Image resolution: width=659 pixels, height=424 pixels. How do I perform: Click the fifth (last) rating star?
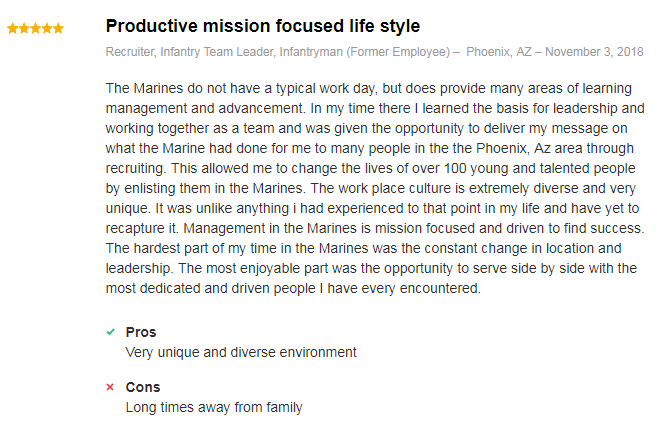[59, 28]
